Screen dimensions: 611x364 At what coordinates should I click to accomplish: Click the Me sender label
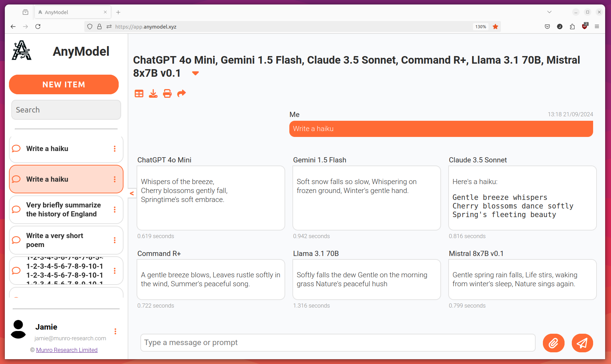coord(294,115)
